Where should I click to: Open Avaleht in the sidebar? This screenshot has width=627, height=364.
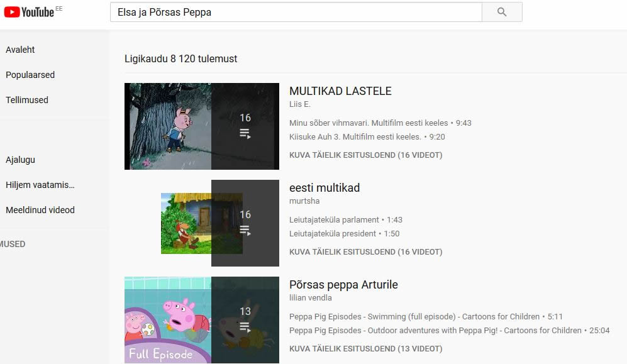(20, 50)
